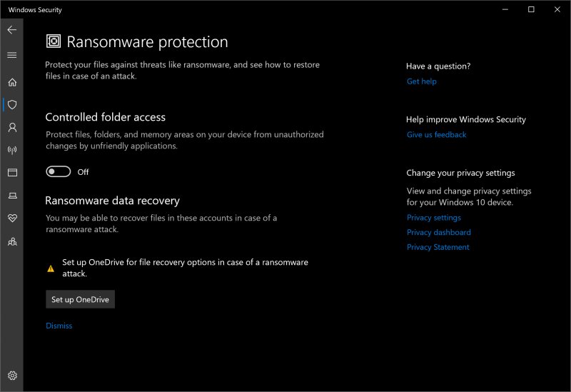The height and width of the screenshot is (392, 571).
Task: Open Account protection person icon
Action: tap(12, 128)
